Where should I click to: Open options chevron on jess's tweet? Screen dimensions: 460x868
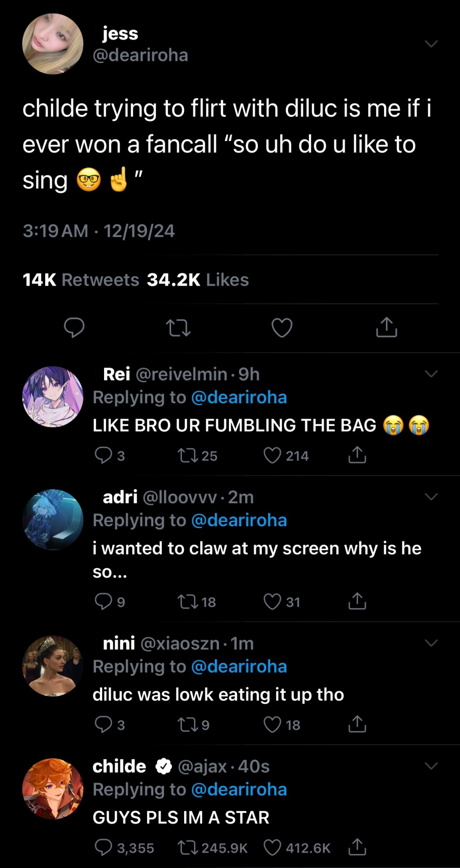click(431, 44)
